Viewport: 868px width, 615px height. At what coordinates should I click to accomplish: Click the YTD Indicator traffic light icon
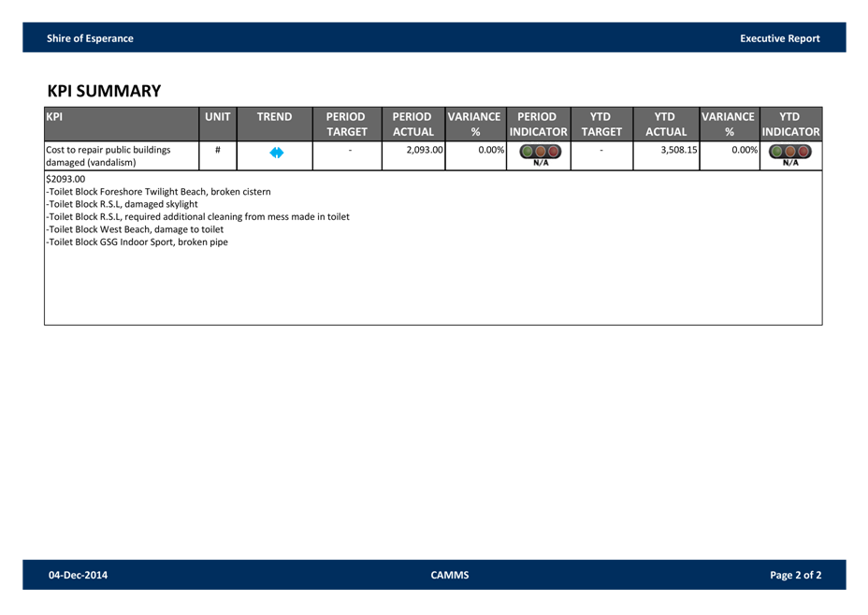790,153
